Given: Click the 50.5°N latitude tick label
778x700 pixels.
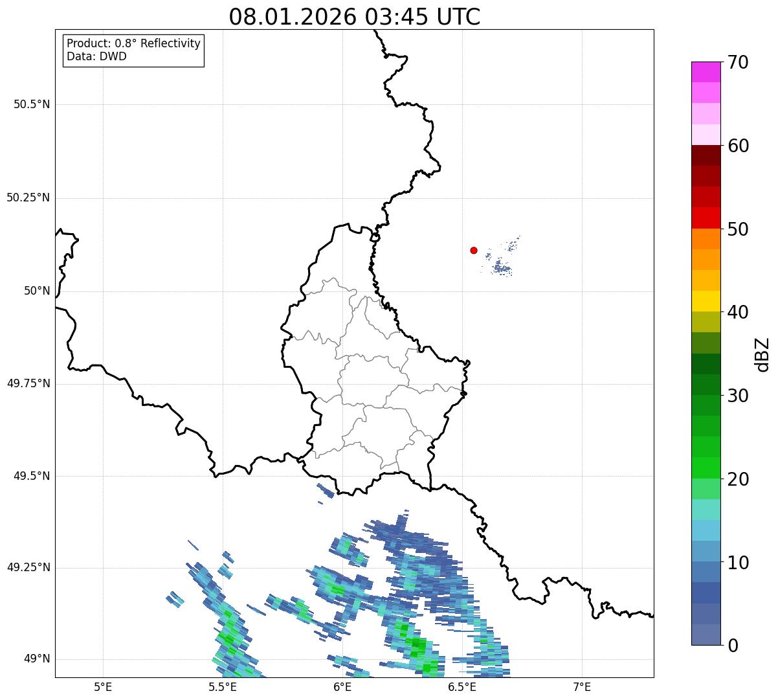Looking at the screenshot, I should (32, 104).
